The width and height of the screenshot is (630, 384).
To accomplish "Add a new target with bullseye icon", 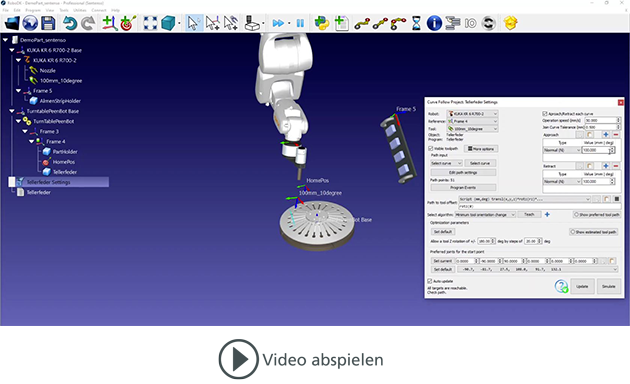I will click(128, 23).
